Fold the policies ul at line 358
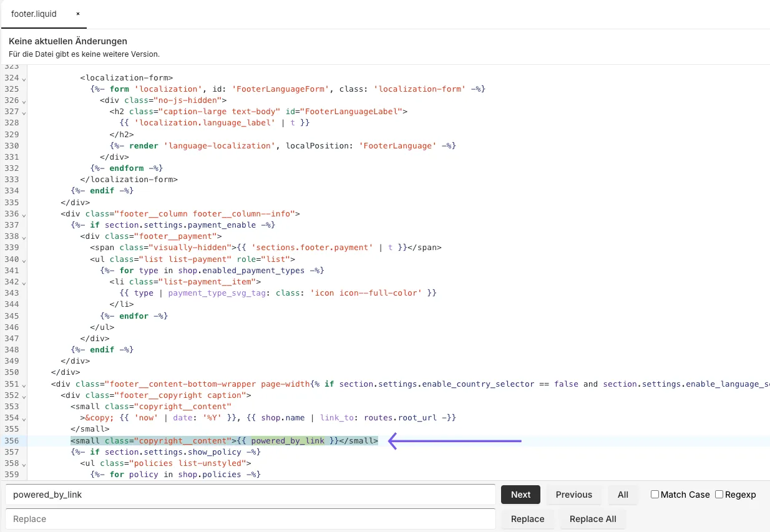Screen dimensions: 770x532 click(x=24, y=465)
